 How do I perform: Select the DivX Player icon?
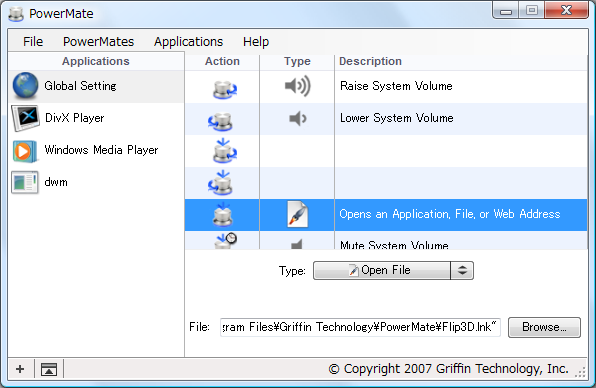point(25,118)
